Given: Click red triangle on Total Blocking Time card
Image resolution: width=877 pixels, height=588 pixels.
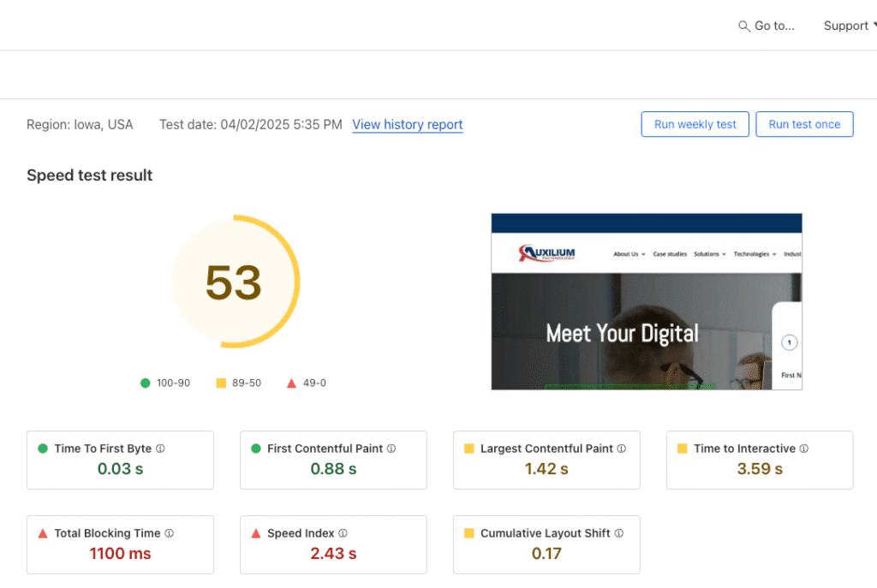Looking at the screenshot, I should [43, 533].
